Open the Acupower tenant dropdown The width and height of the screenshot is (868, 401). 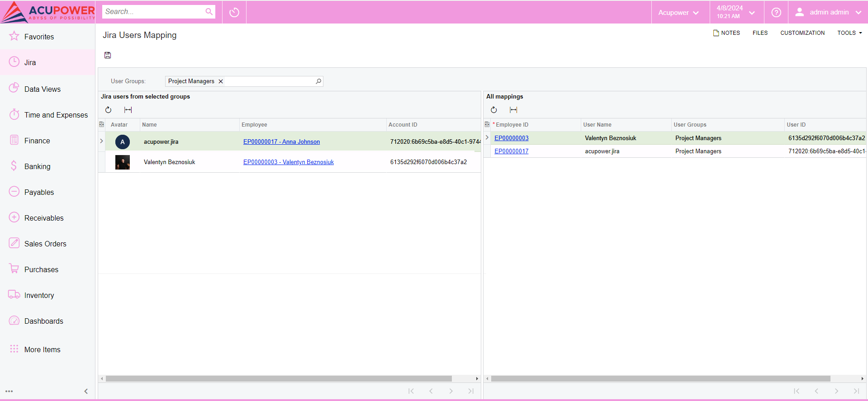(678, 12)
